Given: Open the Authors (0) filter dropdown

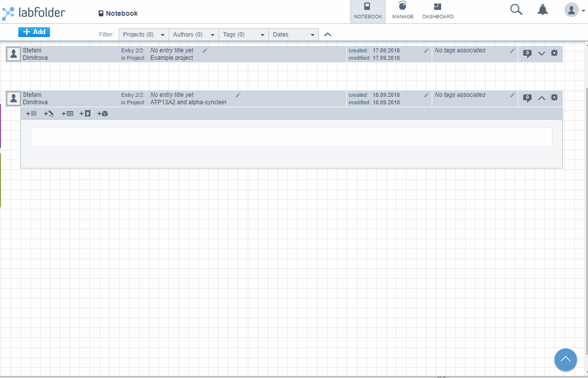Looking at the screenshot, I should point(193,35).
